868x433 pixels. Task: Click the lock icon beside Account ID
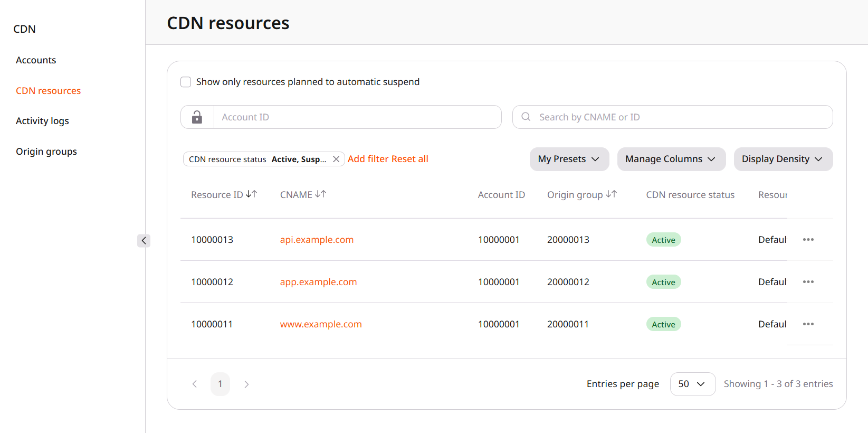tap(197, 117)
